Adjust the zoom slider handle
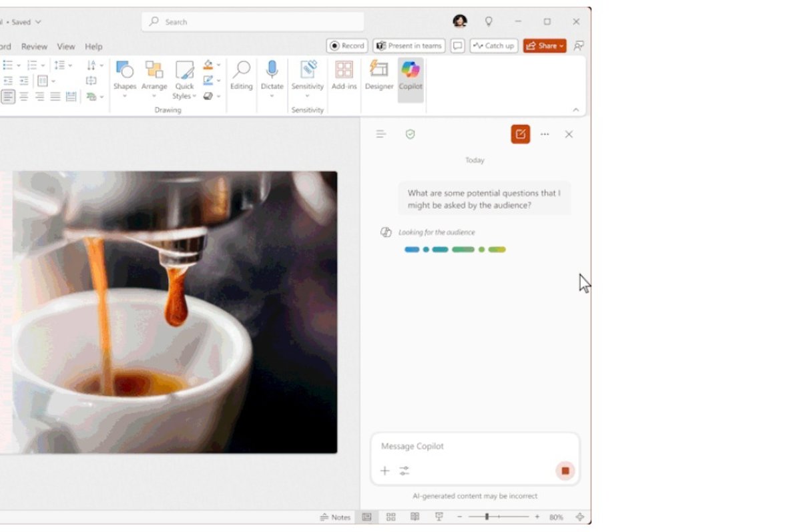The width and height of the screenshot is (801, 532). [487, 517]
